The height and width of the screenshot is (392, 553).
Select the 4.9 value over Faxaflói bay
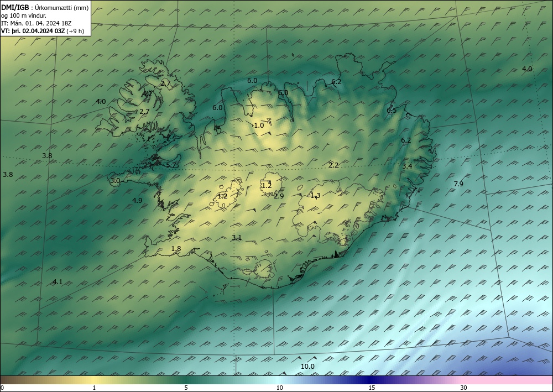pyautogui.click(x=137, y=200)
